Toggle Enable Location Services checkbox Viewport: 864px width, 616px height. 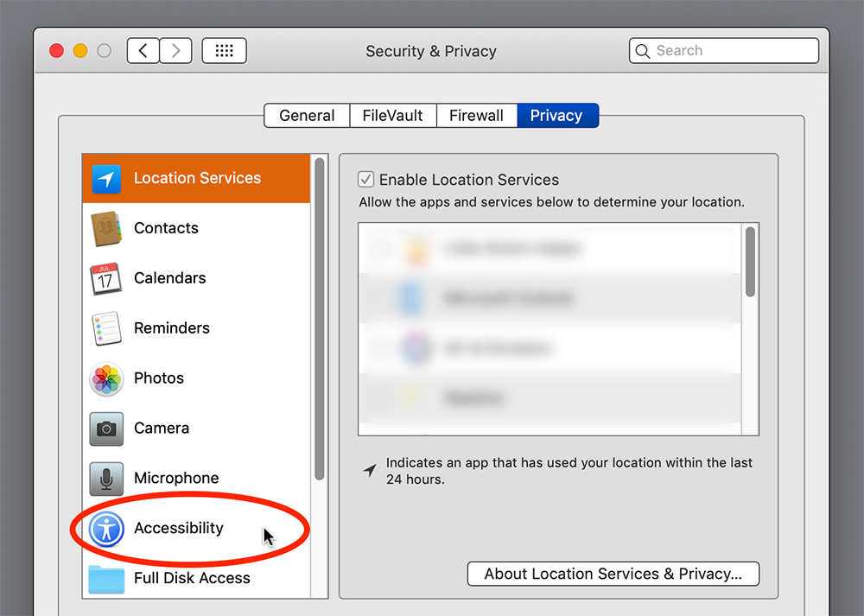click(366, 180)
